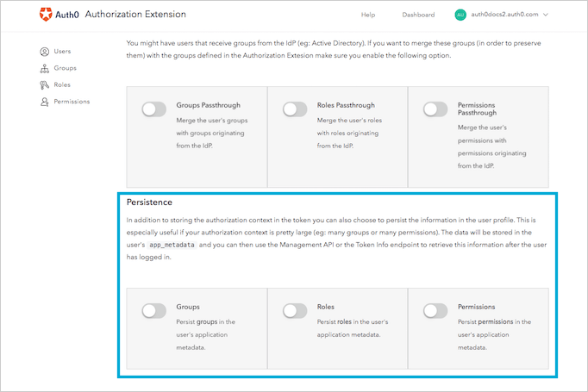This screenshot has height=392, width=588.
Task: Click the Help link in header
Action: [368, 15]
